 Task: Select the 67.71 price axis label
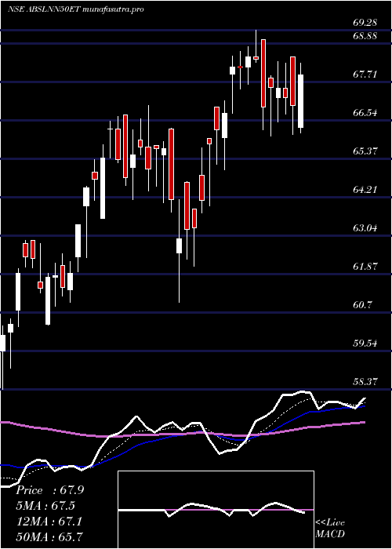[365, 75]
